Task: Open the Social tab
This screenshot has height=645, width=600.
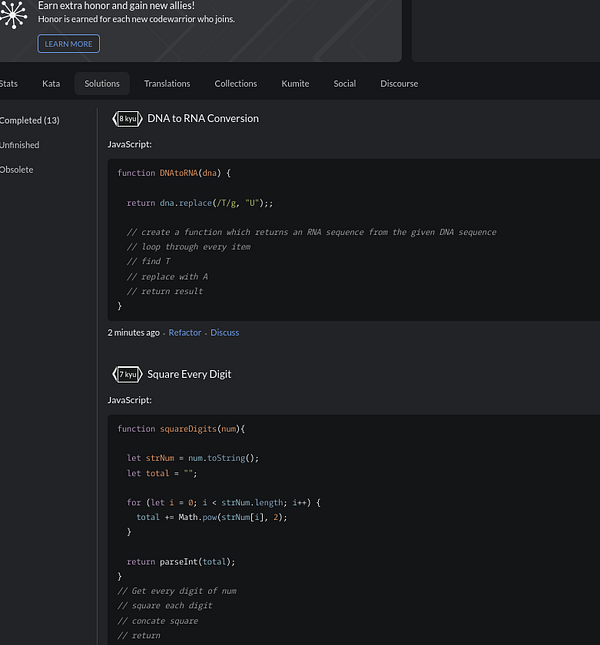Action: tap(345, 84)
